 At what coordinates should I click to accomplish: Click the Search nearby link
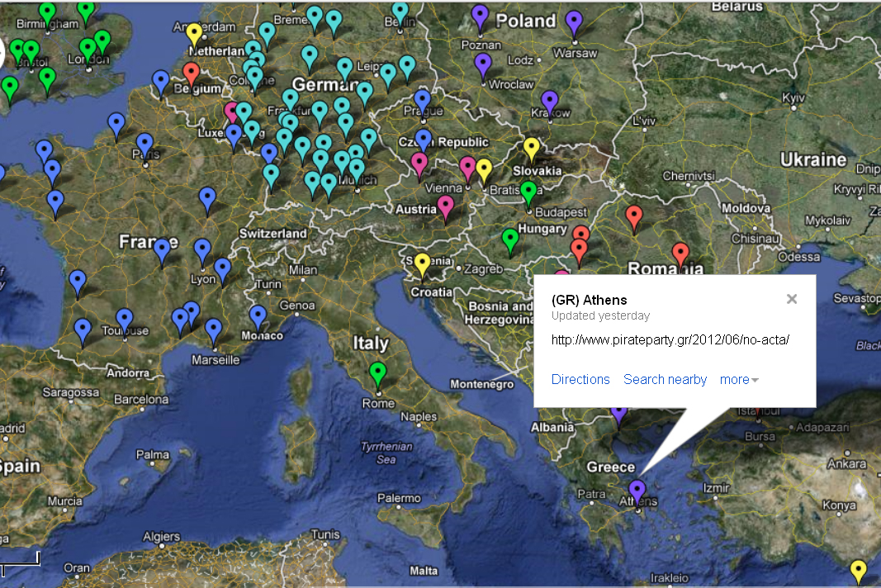[665, 379]
